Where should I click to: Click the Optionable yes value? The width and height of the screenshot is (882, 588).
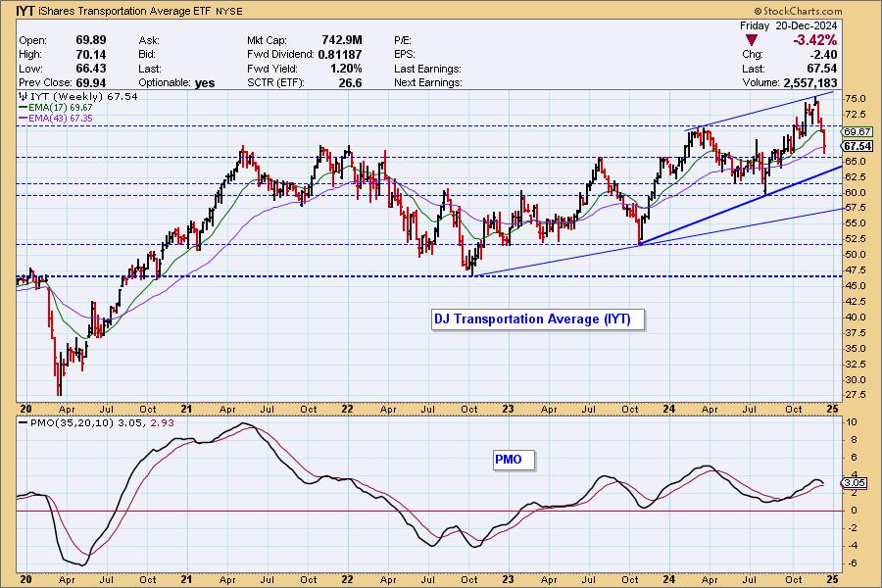point(205,83)
